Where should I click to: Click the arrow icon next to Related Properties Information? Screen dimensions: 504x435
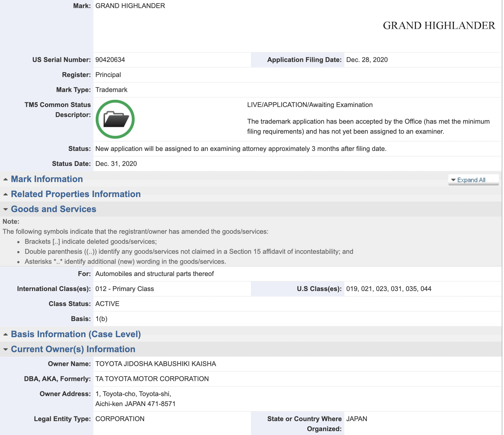pyautogui.click(x=6, y=195)
